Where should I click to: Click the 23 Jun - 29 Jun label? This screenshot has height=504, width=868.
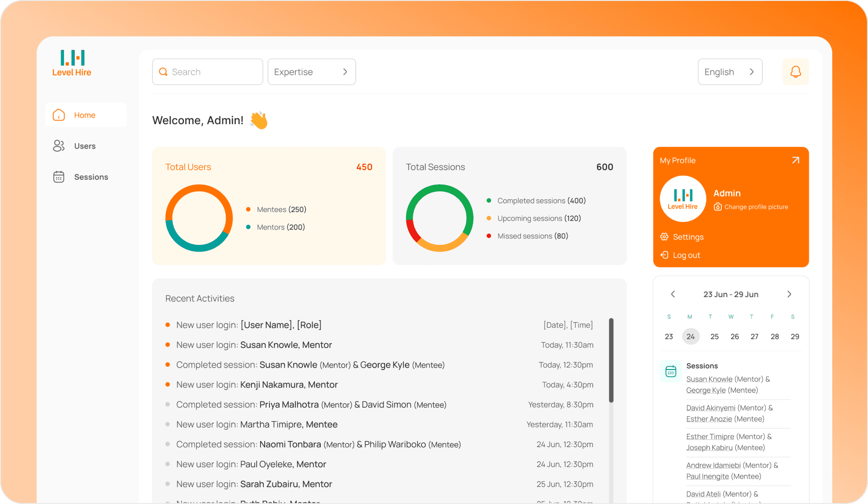731,294
